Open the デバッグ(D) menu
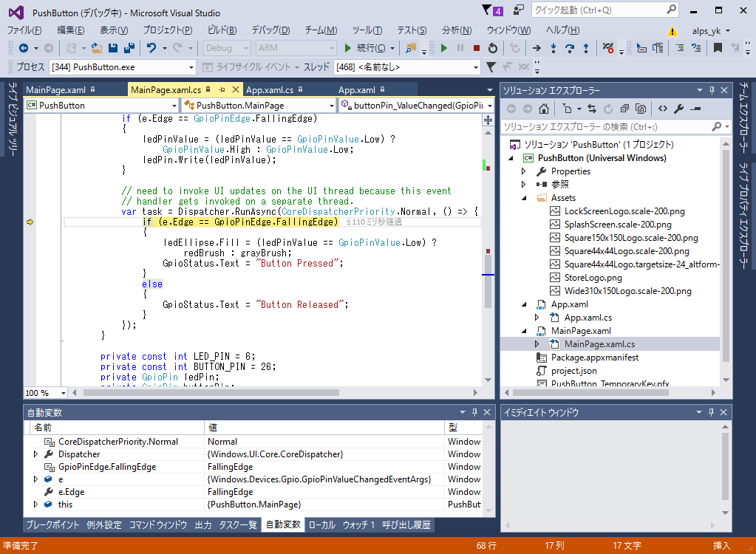 271,30
